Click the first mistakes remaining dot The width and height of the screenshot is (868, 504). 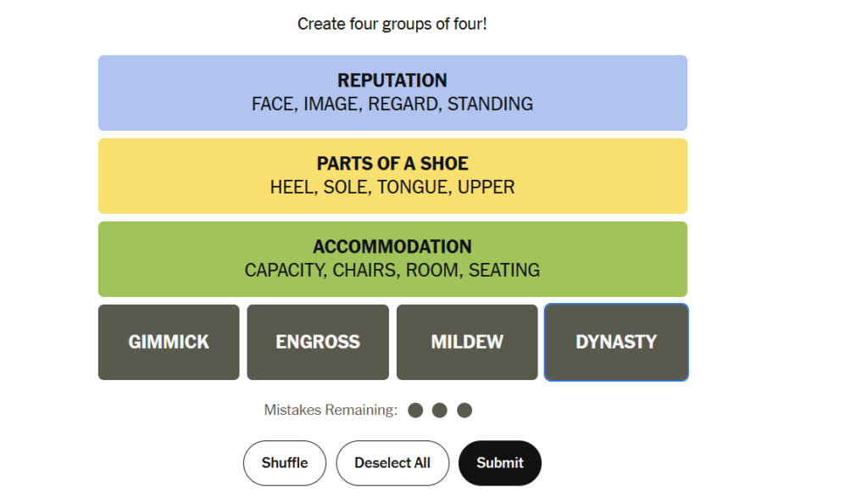click(x=415, y=411)
